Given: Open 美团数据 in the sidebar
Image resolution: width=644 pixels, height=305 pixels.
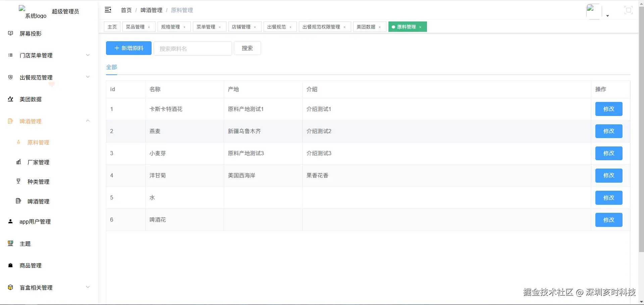Looking at the screenshot, I should 31,99.
